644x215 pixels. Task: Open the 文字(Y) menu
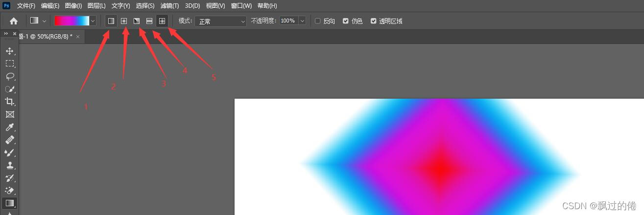point(120,6)
